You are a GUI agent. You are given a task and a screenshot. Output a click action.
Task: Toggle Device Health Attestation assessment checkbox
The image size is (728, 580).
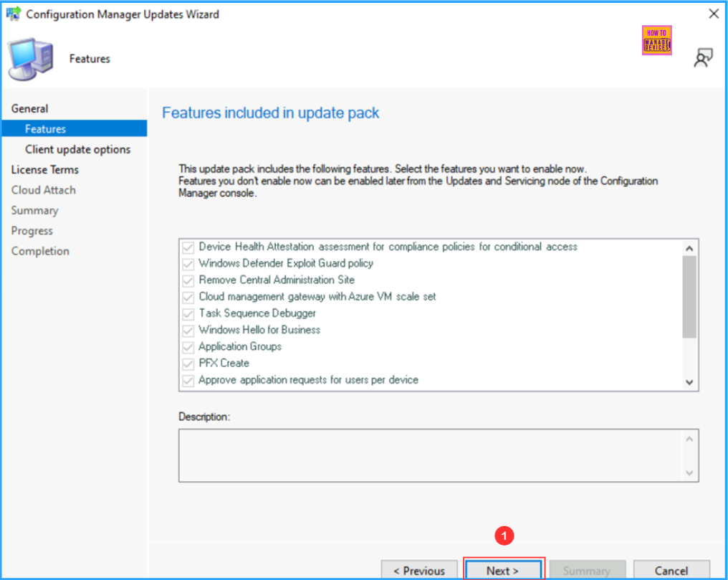[188, 247]
